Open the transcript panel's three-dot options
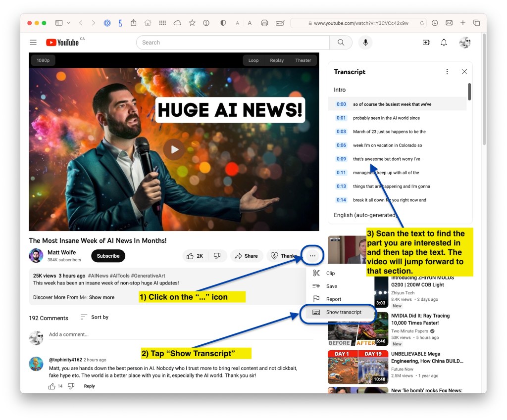This screenshot has width=507, height=420. (447, 72)
